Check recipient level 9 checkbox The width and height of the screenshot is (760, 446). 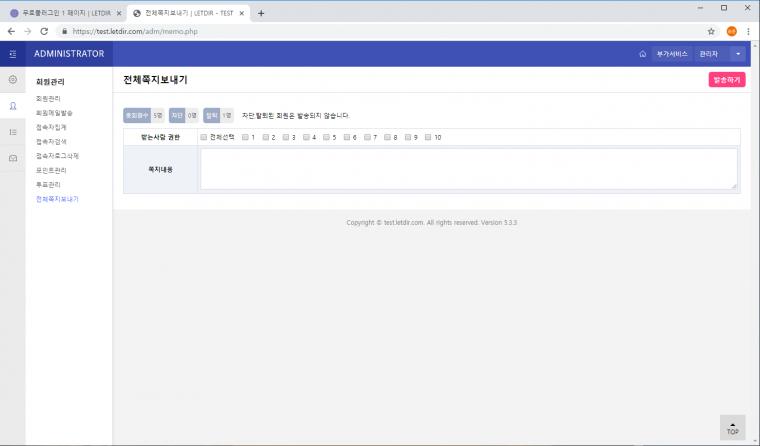point(408,137)
